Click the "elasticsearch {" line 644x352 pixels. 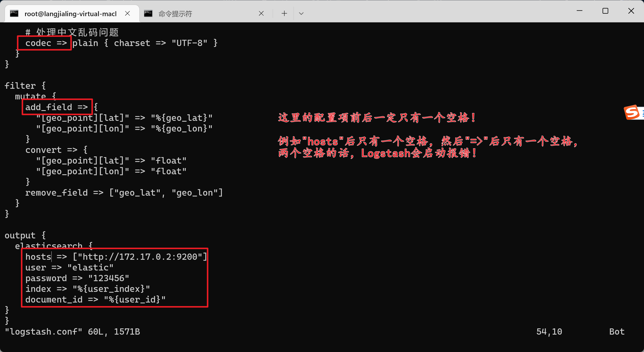[54, 246]
